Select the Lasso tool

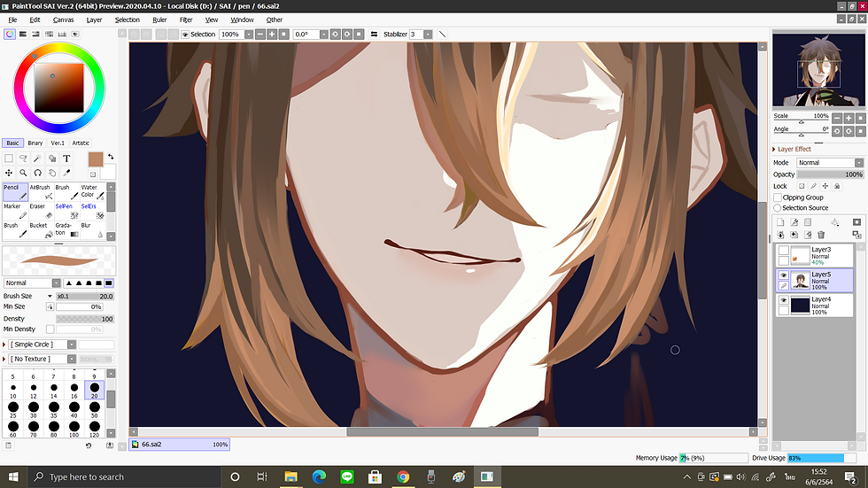pyautogui.click(x=23, y=159)
